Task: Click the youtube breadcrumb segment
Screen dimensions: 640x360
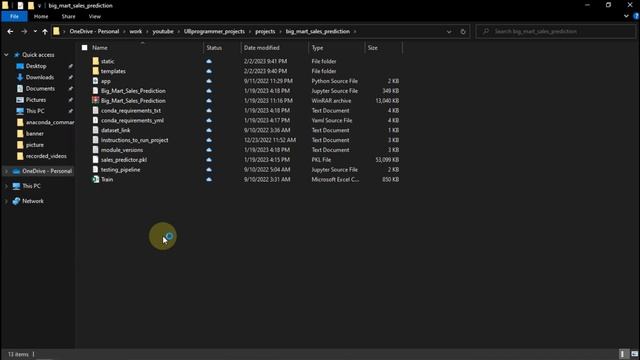Action: (x=163, y=31)
